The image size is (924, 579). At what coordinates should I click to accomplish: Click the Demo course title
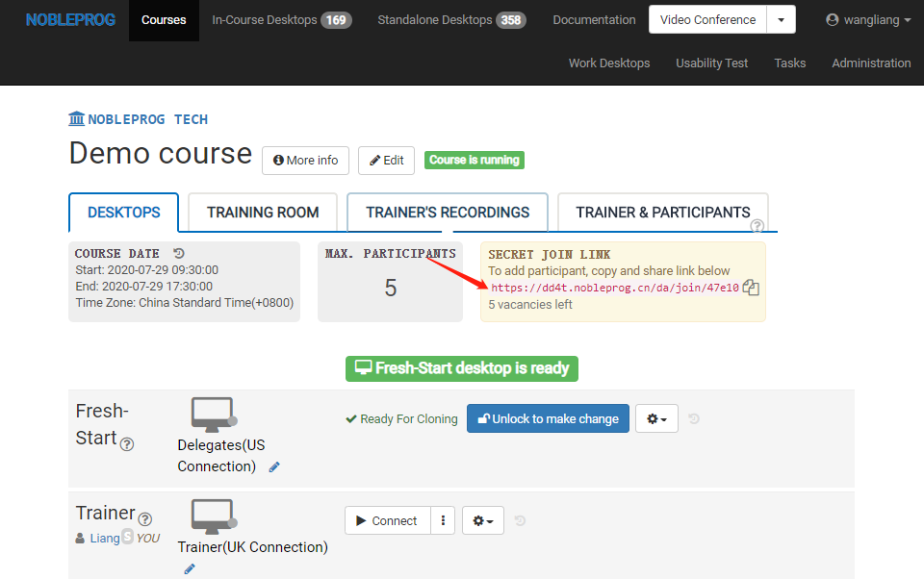[161, 154]
